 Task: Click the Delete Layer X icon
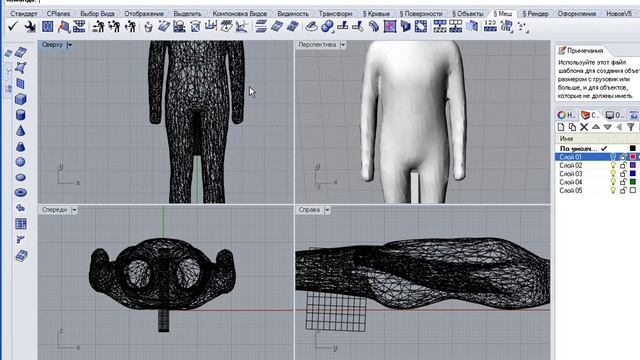pos(584,127)
